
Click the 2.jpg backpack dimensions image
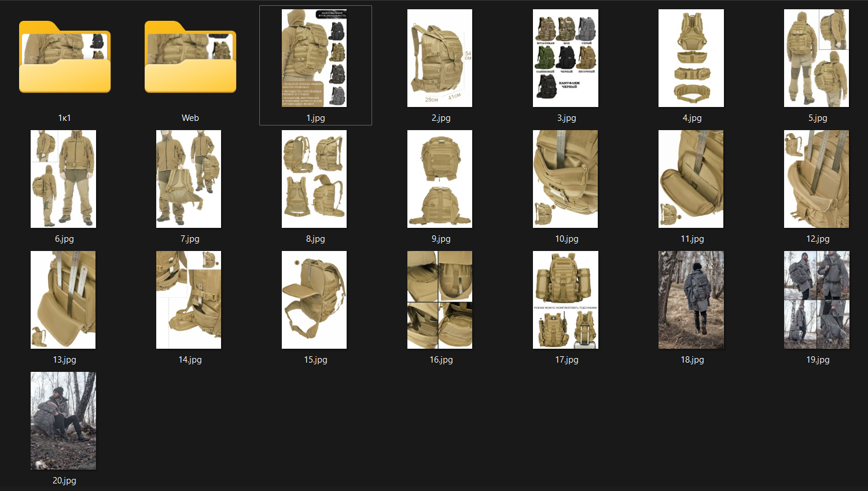tap(440, 58)
